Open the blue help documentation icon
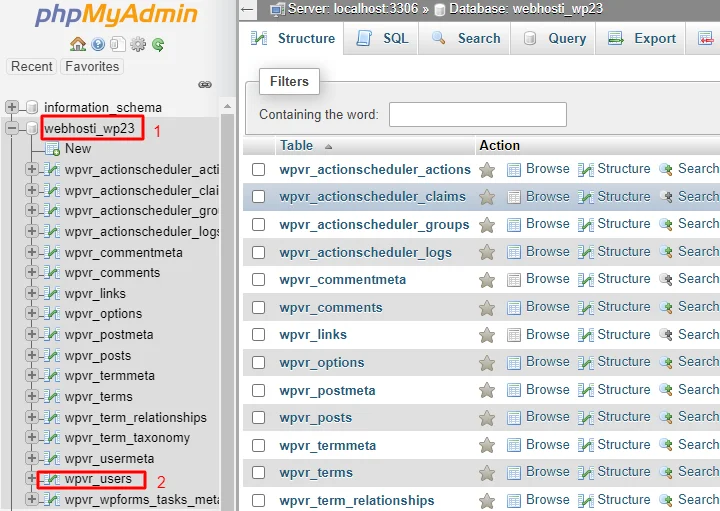 tap(98, 44)
